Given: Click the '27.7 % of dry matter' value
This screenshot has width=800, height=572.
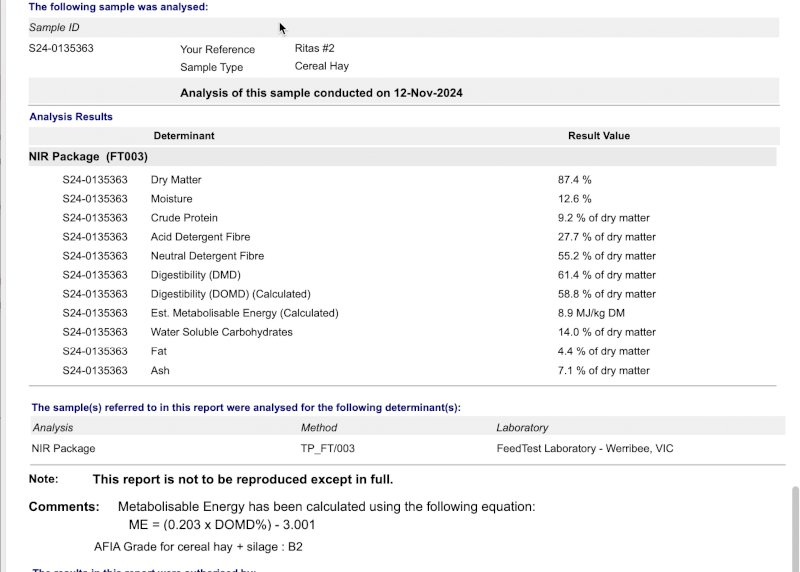Looking at the screenshot, I should (x=607, y=237).
